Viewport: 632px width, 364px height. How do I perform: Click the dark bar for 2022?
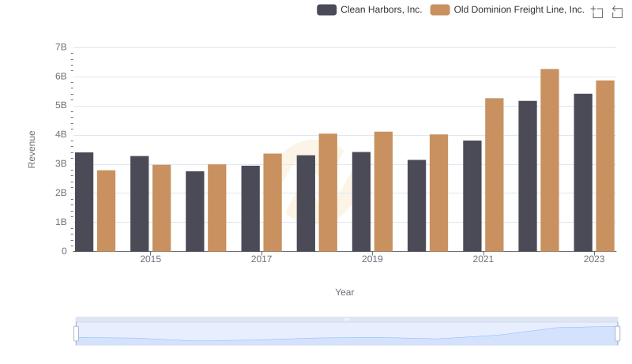coord(528,176)
